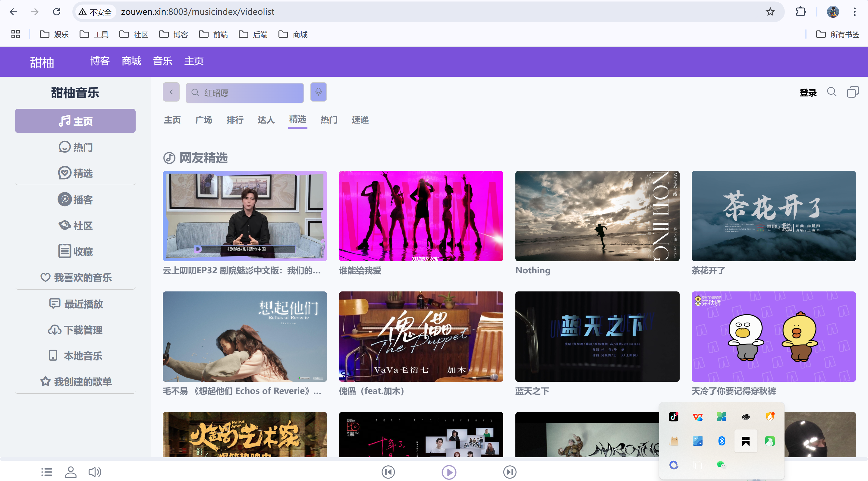Viewport: 868px width, 481px height.
Task: Open the 工具 bookmark folder
Action: (94, 34)
